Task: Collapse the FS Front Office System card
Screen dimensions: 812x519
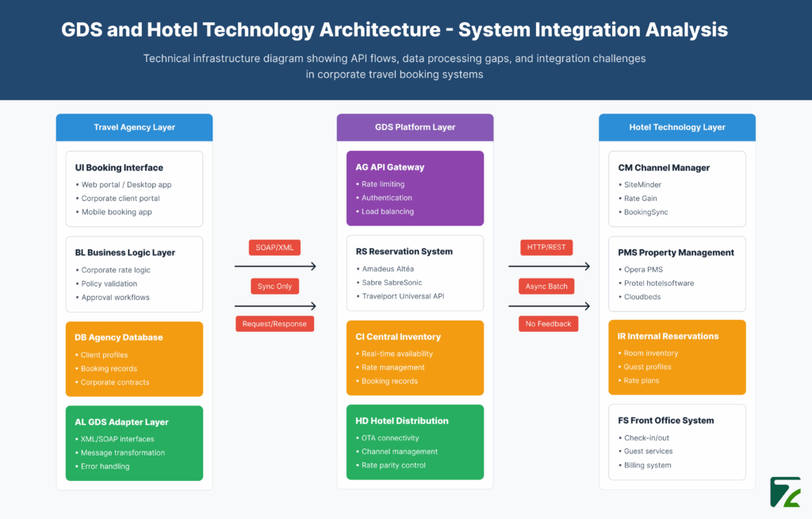Action: (676, 443)
